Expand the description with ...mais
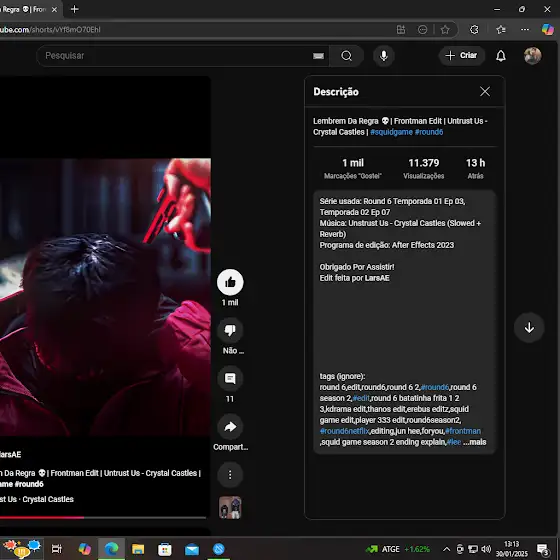 coord(475,442)
